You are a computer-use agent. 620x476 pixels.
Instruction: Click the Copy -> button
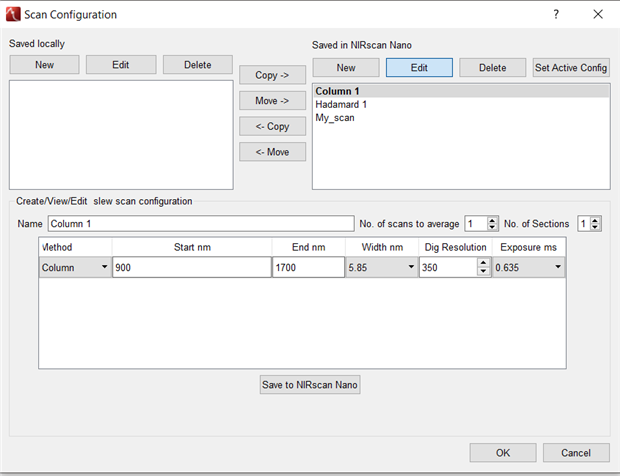tap(272, 75)
